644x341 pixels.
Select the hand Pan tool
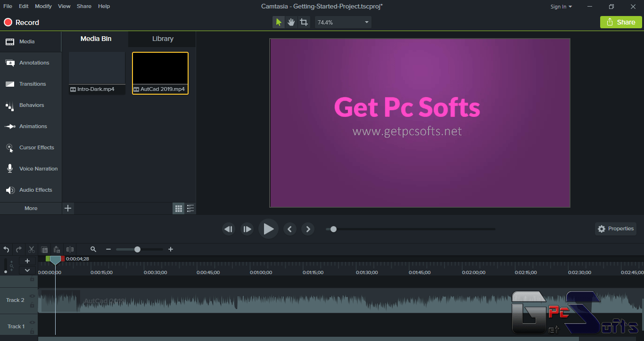[x=291, y=22]
